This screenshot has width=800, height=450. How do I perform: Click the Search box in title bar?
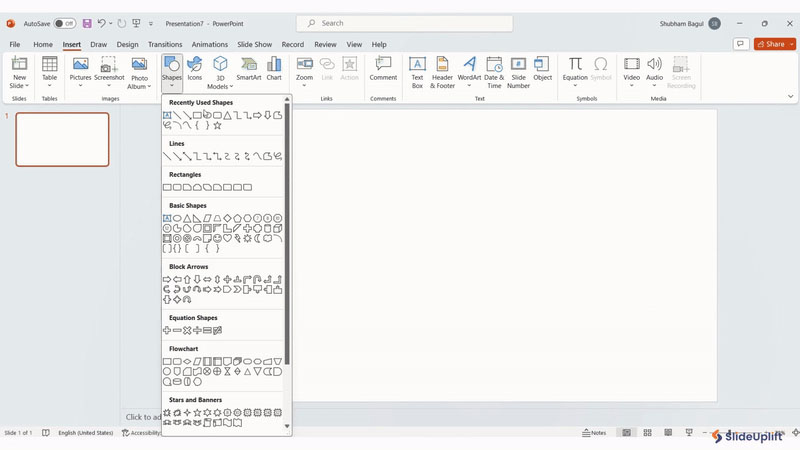click(405, 23)
